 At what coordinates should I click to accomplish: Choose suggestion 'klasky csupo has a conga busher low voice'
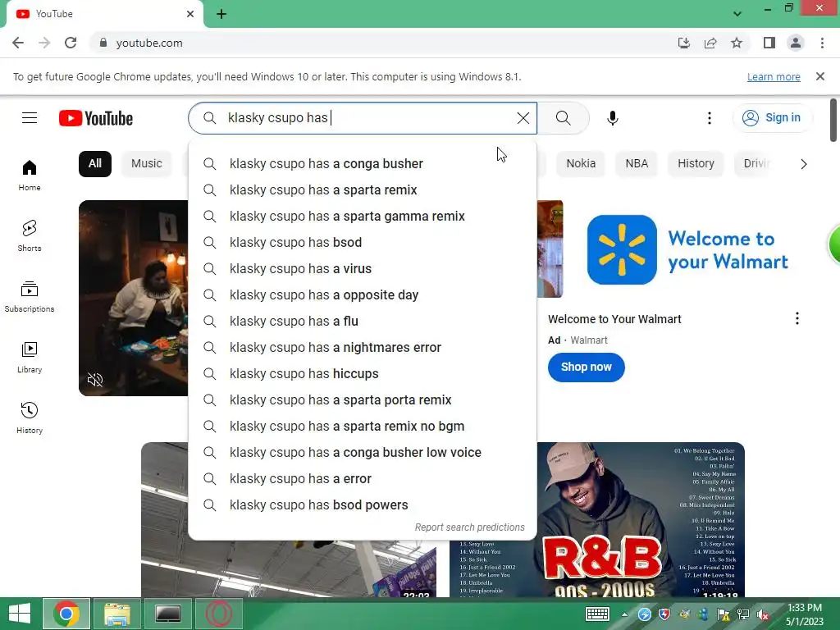pyautogui.click(x=362, y=453)
